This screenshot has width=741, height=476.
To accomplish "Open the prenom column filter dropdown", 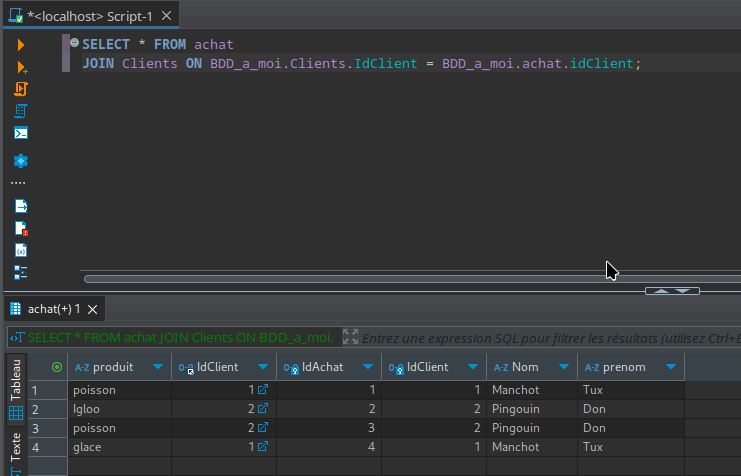I will pos(671,367).
